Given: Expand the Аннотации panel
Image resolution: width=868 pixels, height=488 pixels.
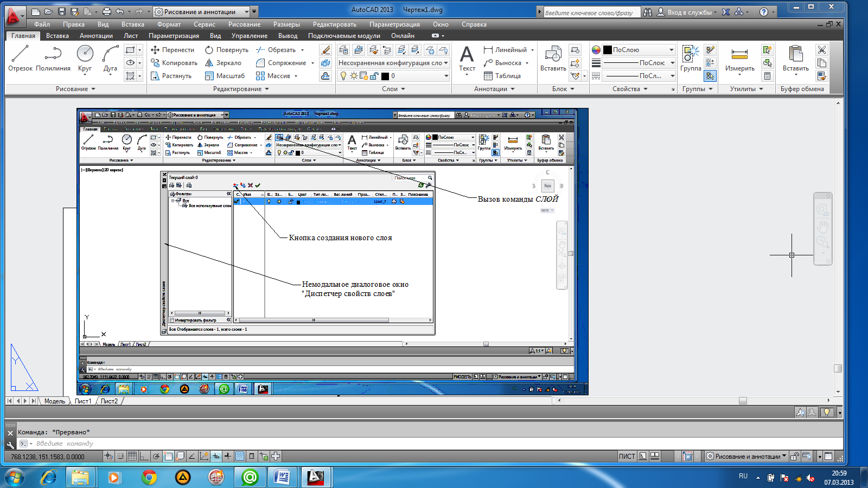Looking at the screenshot, I should (x=494, y=89).
